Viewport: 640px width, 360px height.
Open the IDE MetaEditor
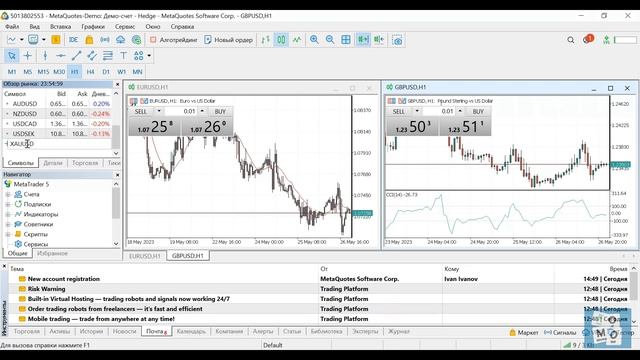tap(73, 40)
